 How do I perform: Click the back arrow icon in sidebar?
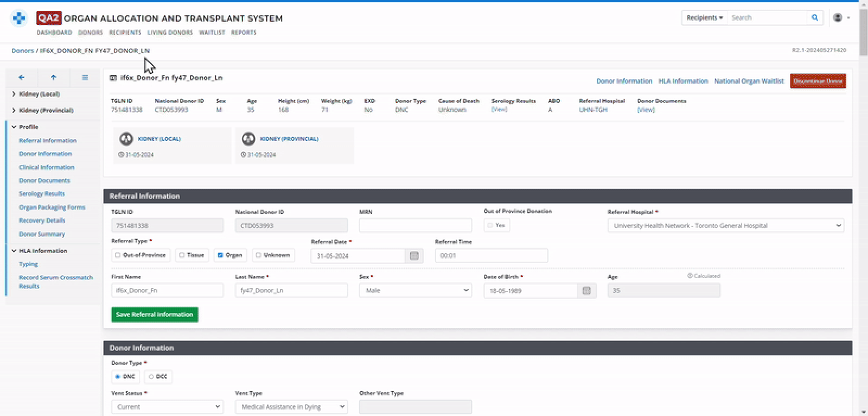(21, 78)
